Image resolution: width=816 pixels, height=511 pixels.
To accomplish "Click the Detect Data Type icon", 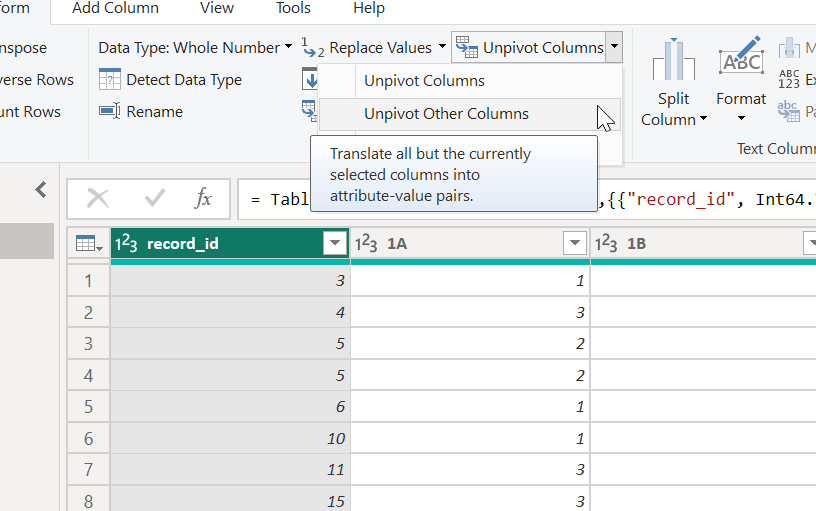I will (110, 80).
